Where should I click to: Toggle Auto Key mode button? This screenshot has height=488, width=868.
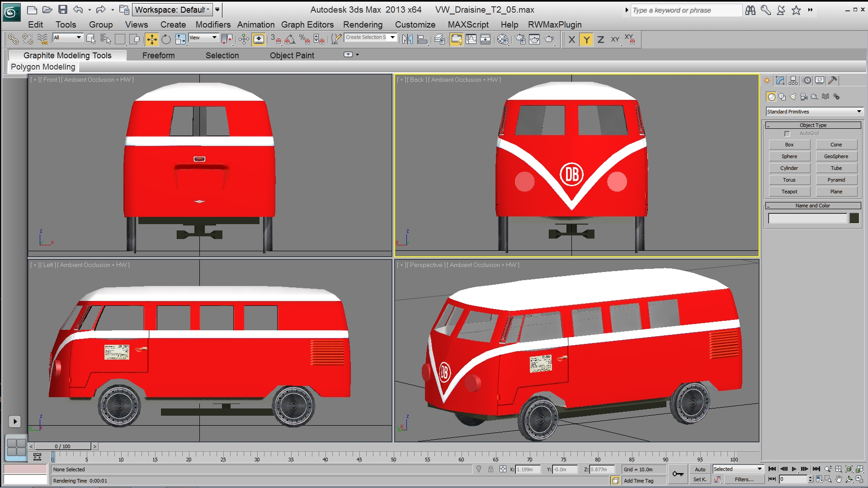[700, 469]
